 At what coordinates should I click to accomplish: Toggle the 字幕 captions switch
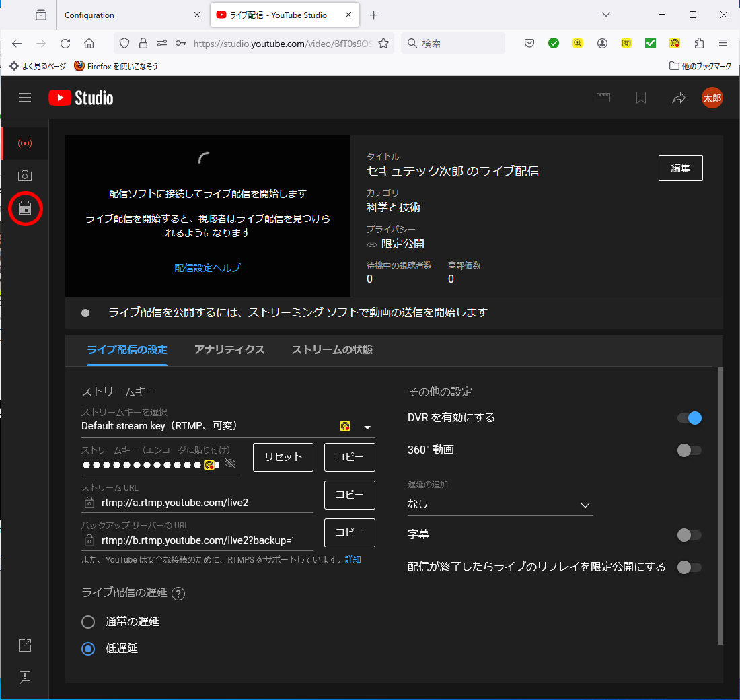[690, 535]
